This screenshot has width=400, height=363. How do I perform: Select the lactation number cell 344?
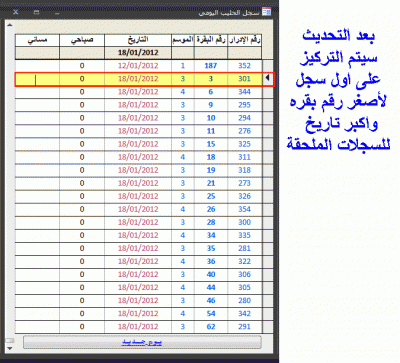(x=244, y=92)
